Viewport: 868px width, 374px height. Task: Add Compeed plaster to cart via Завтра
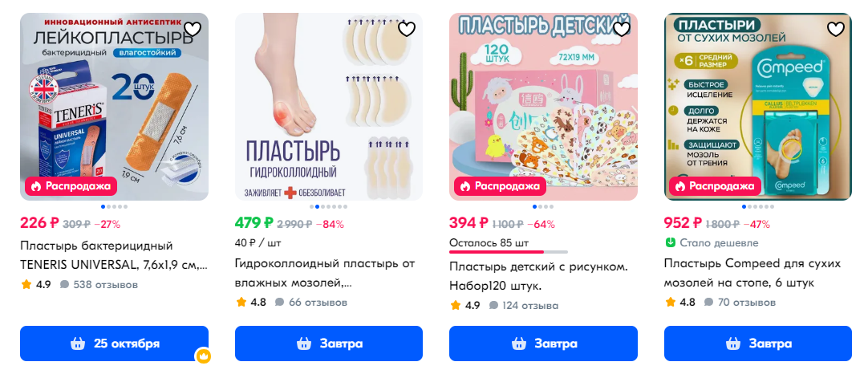758,344
